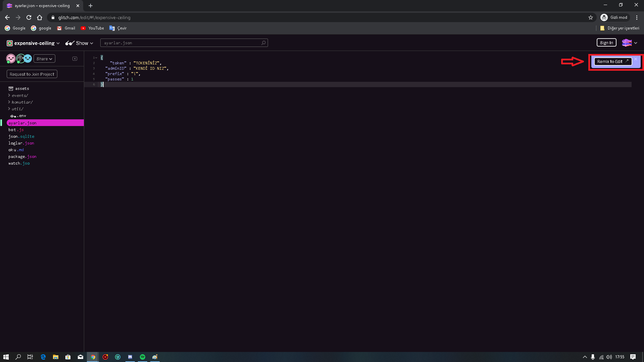This screenshot has height=362, width=644.
Task: Open the volume control in tray
Action: click(x=609, y=357)
